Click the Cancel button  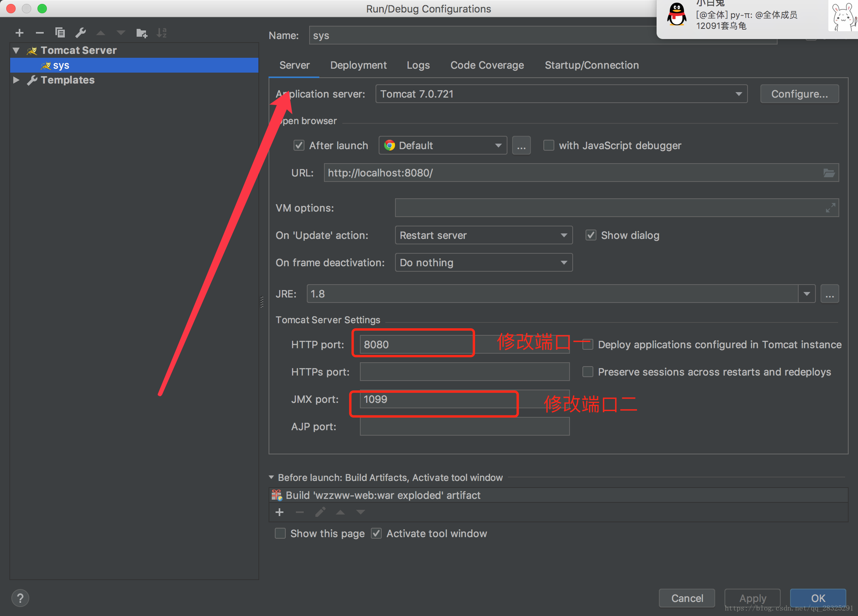687,598
